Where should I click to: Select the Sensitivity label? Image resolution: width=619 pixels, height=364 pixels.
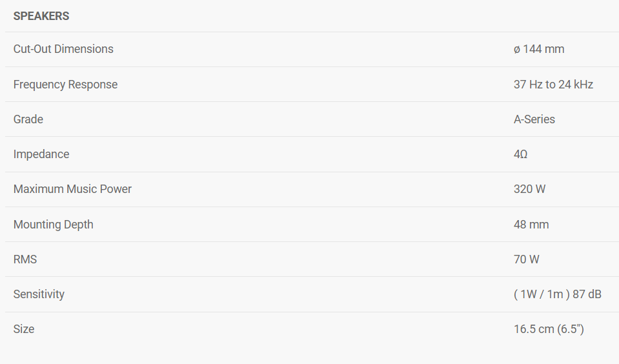coord(39,294)
